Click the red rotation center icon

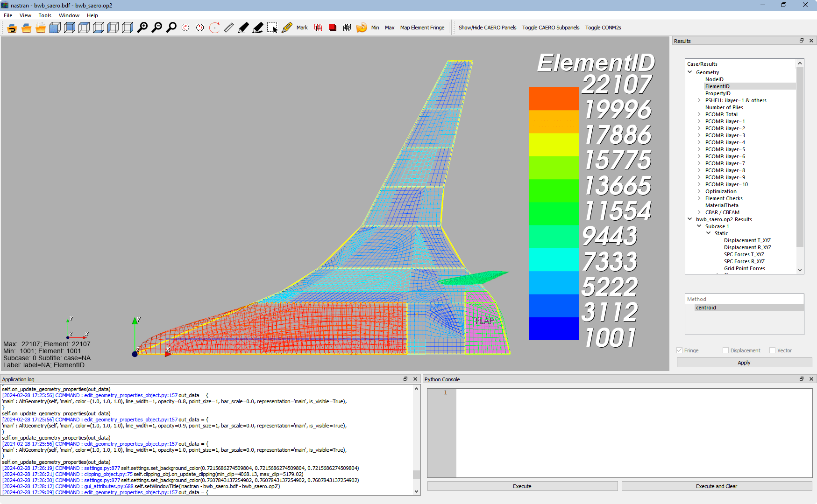point(214,28)
